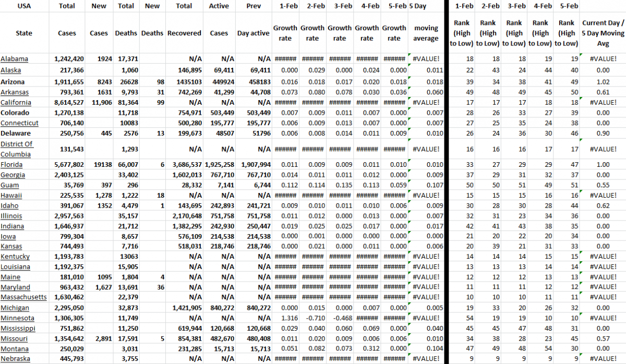Viewport: 626px width, 364px height.
Task: Open the Alabama state link
Action: pyautogui.click(x=14, y=59)
